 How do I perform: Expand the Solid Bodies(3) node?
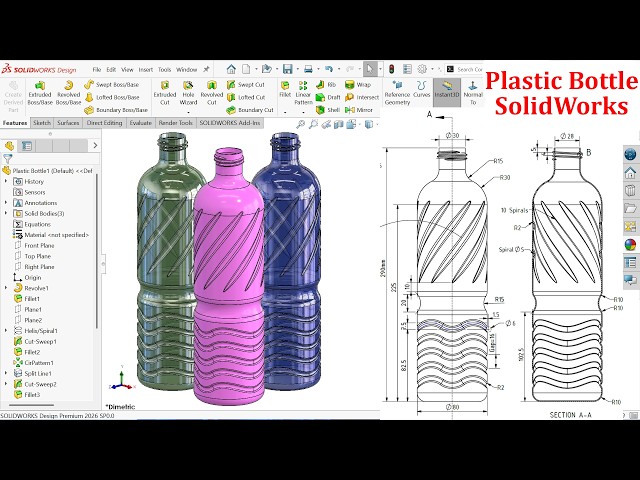pos(6,213)
